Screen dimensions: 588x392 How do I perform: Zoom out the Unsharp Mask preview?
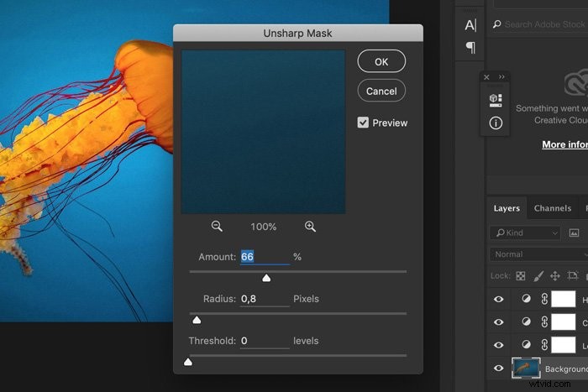pyautogui.click(x=217, y=227)
